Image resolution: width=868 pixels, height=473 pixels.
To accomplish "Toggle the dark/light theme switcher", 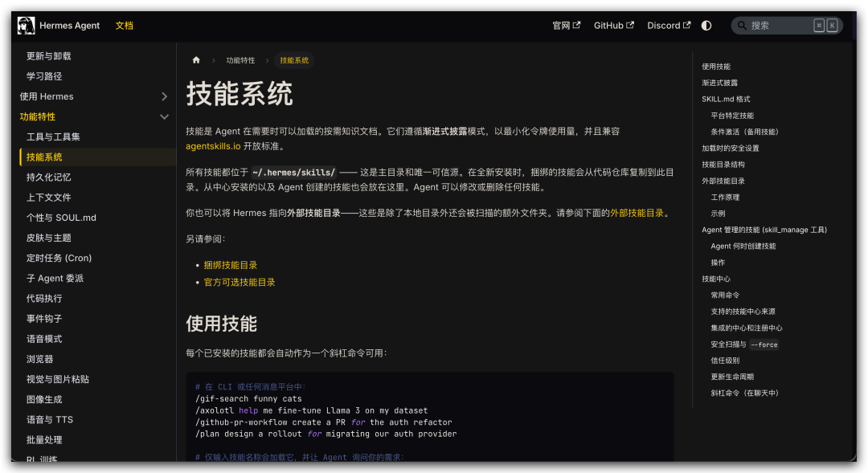I will (706, 25).
